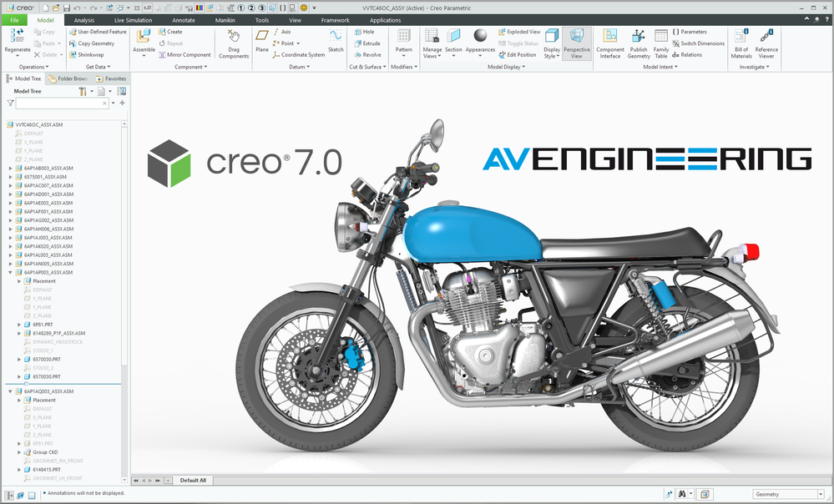
Task: Click the Regenerate icon
Action: 17,36
